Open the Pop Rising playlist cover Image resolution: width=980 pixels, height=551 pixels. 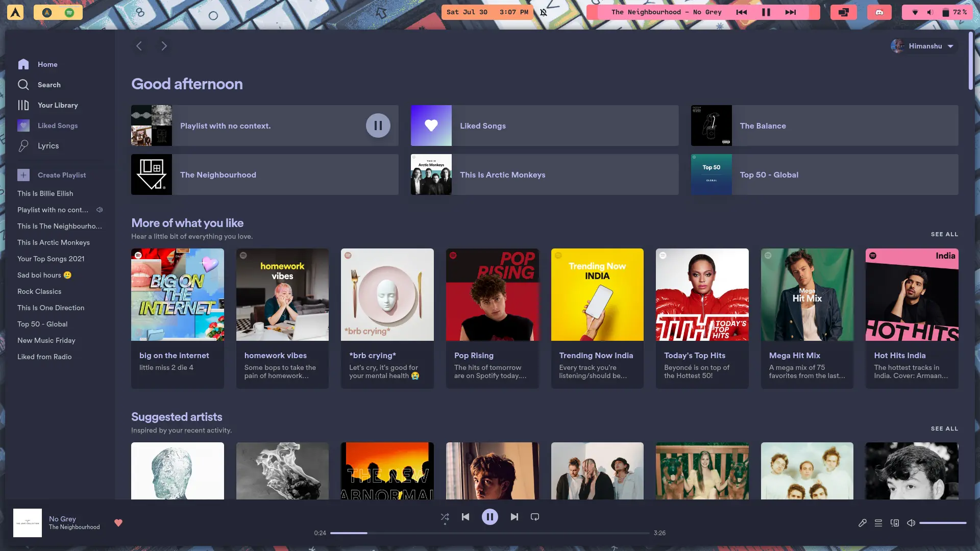492,295
